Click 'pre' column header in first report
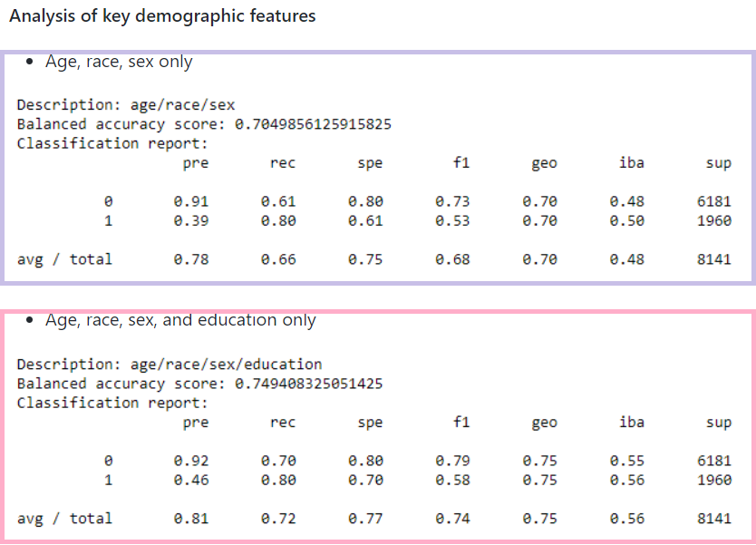The image size is (756, 545). point(195,163)
